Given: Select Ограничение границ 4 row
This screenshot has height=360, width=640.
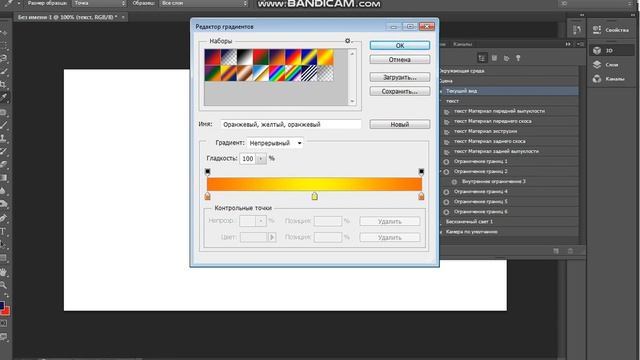Looking at the screenshot, I should (x=509, y=191).
